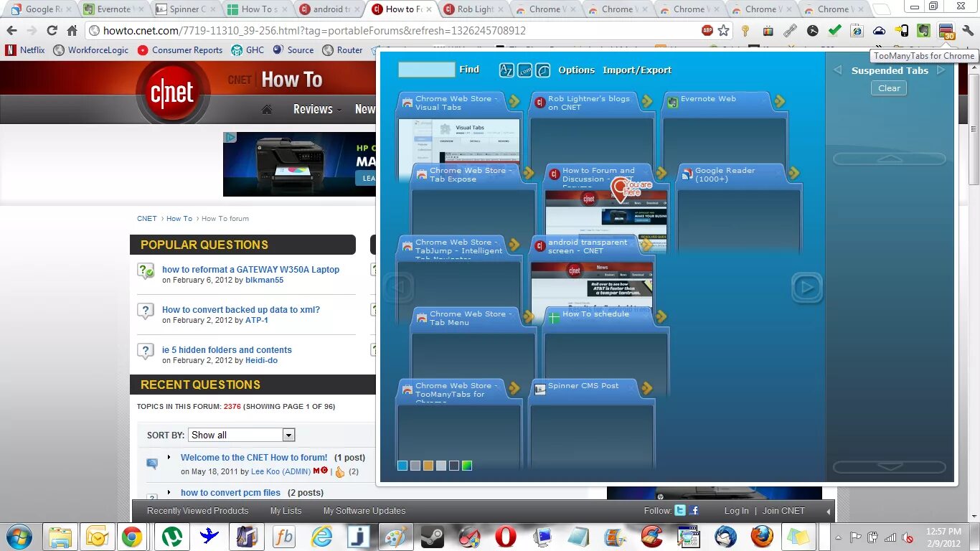Viewport: 980px width, 551px height.
Task: Click the black clock extension icon
Action: pos(812,30)
